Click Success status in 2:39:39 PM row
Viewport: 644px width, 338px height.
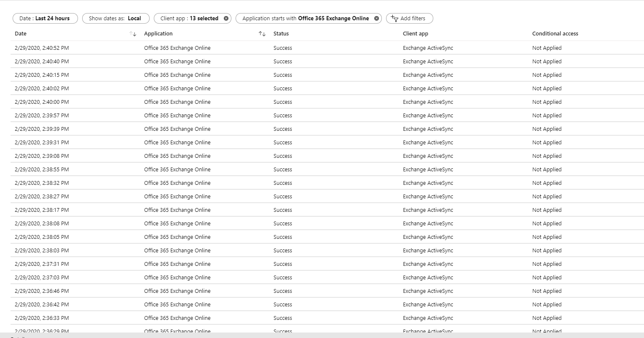point(283,129)
